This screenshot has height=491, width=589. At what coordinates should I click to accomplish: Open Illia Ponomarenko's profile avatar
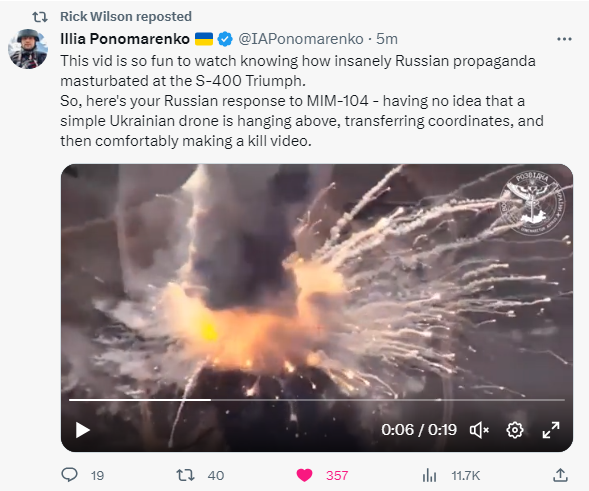(28, 49)
